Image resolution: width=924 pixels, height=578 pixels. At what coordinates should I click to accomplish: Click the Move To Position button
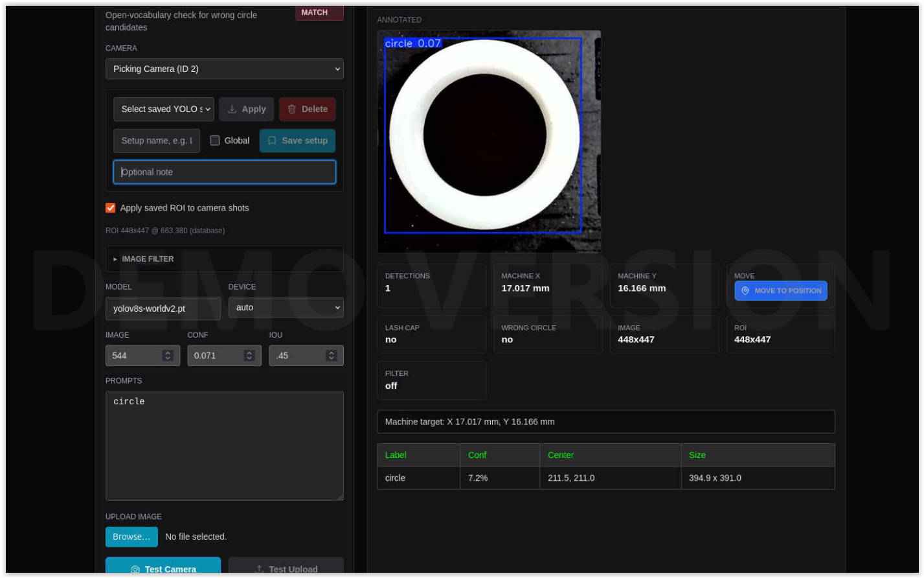tap(780, 290)
